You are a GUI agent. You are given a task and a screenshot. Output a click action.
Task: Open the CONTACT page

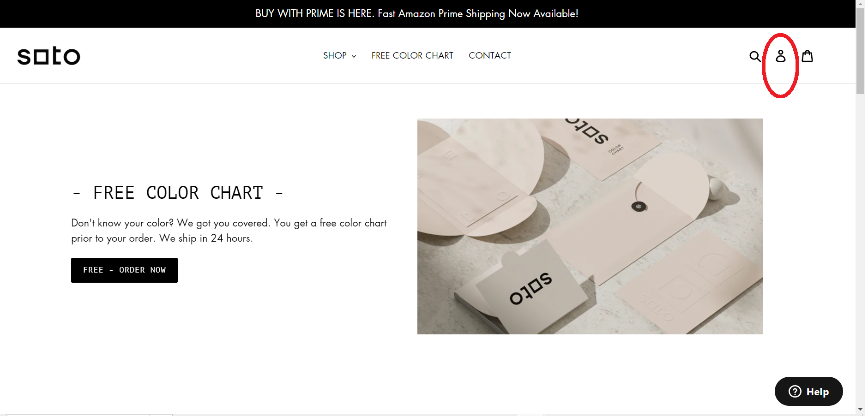[x=489, y=56]
